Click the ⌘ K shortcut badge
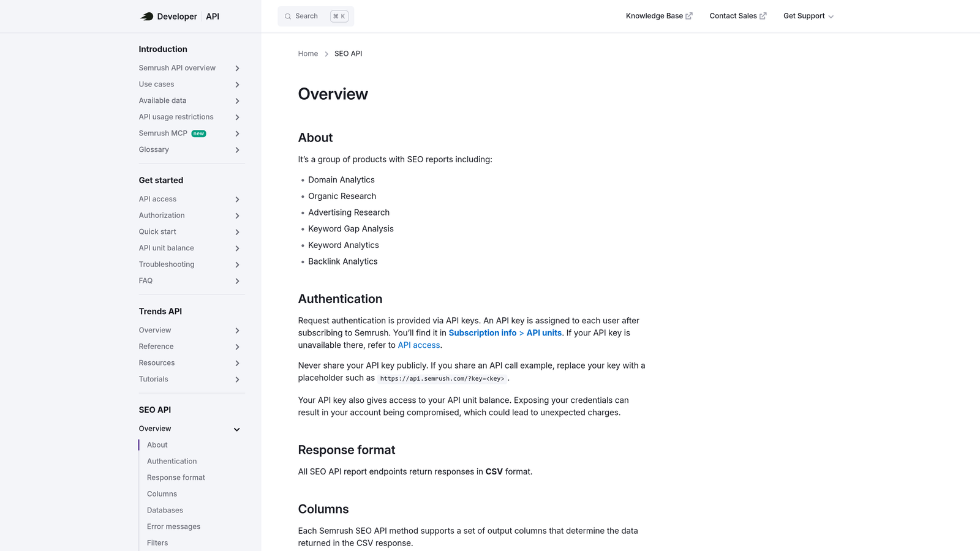 (x=339, y=17)
